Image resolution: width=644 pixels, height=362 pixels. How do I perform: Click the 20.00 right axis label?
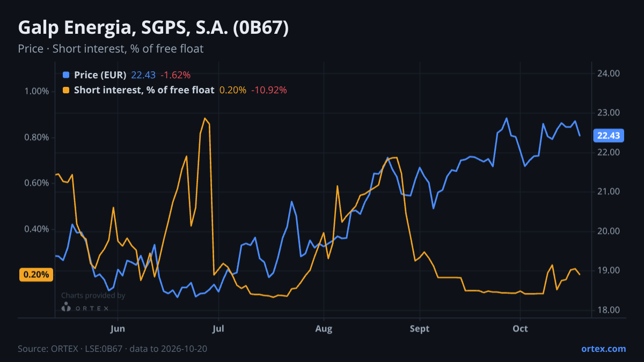(x=609, y=231)
